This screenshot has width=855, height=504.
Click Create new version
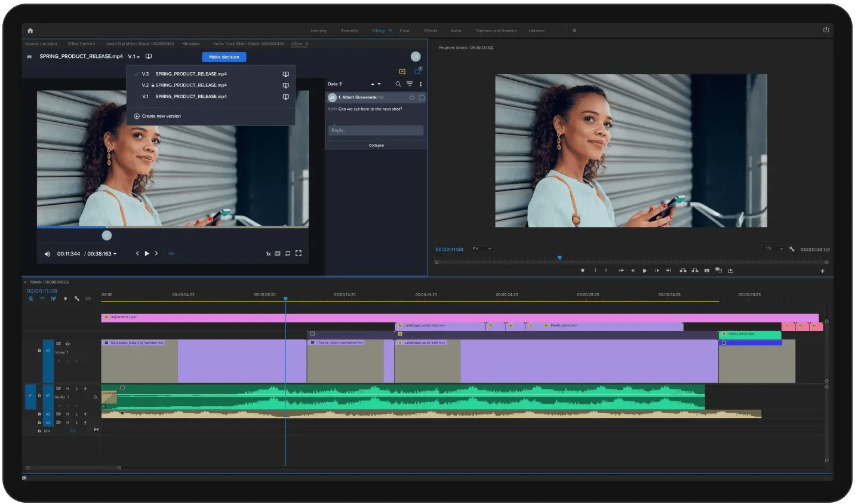tap(161, 116)
